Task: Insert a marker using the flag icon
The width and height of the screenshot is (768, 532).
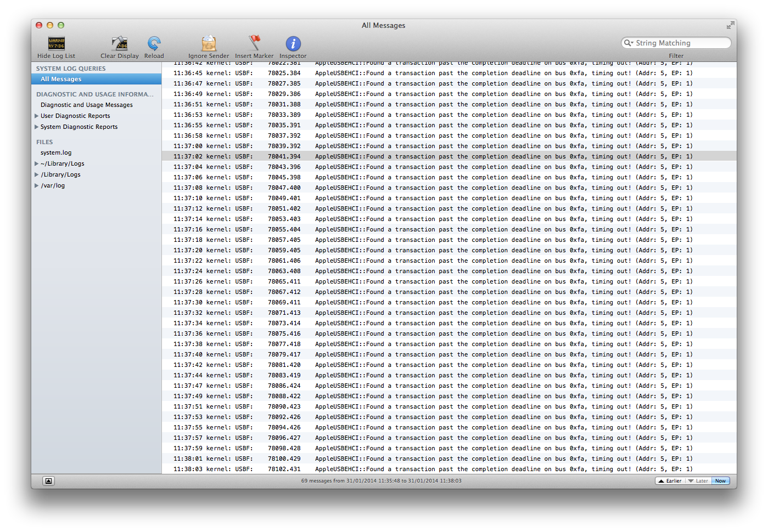Action: click(254, 43)
